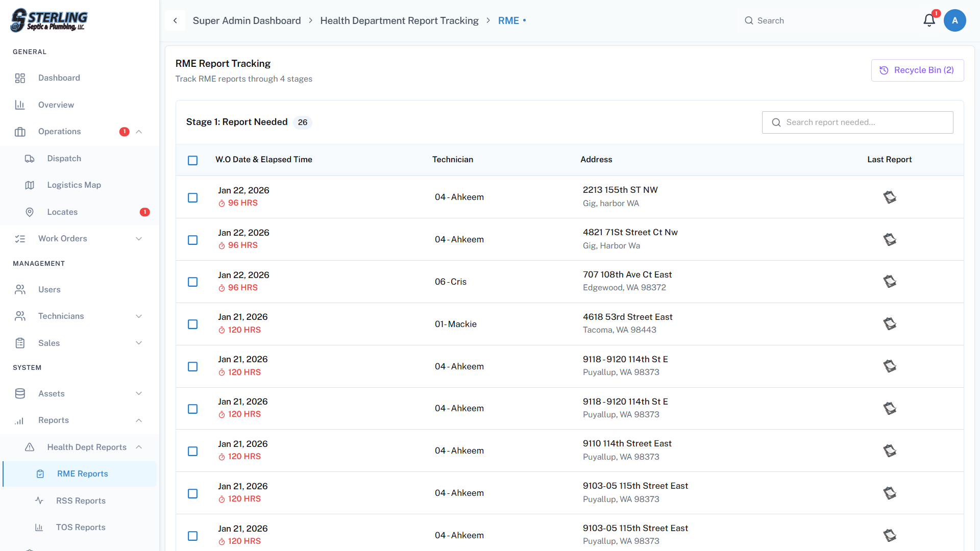The image size is (980, 551).
Task: Go to TOS Reports page
Action: (81, 527)
